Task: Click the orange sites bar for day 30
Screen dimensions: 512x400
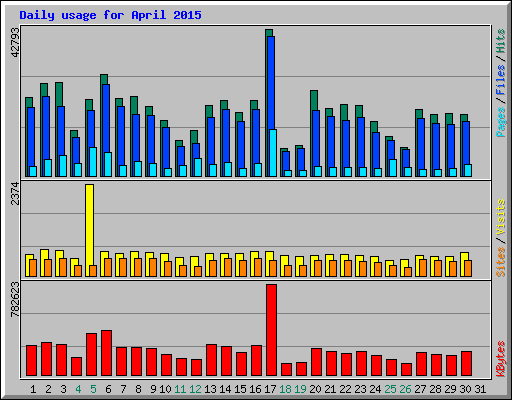Action: pos(468,269)
